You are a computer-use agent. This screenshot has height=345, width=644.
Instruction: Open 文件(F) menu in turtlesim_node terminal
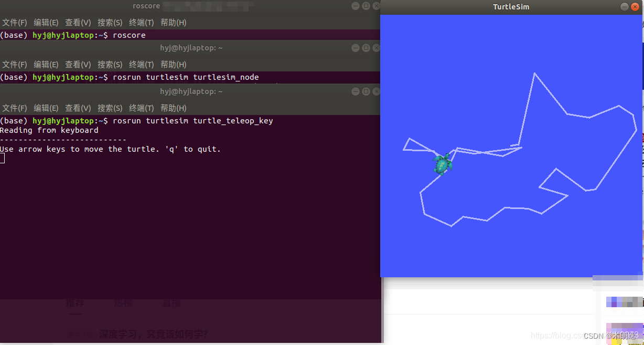coord(15,65)
